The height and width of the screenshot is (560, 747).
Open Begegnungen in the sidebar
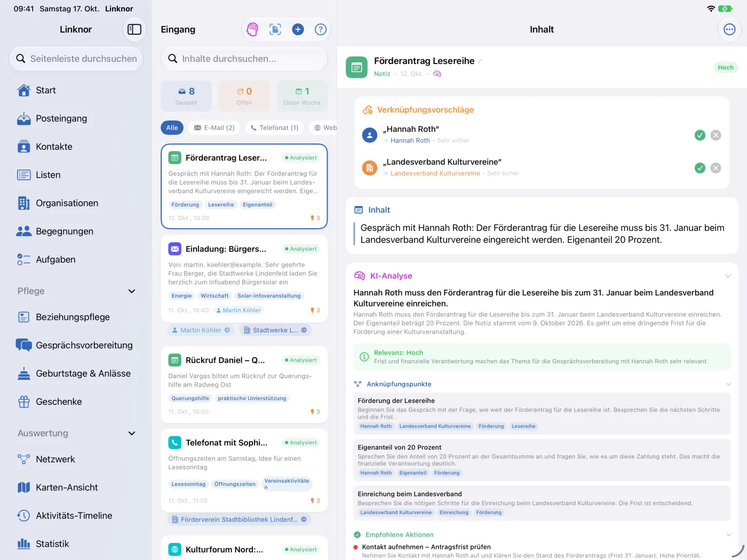pos(76,231)
